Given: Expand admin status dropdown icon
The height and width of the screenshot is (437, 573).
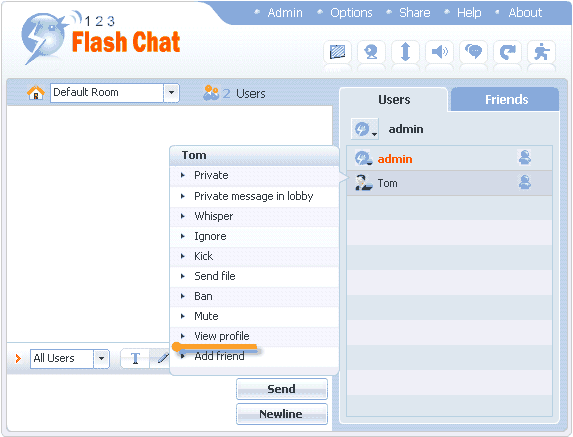Looking at the screenshot, I should click(x=365, y=129).
